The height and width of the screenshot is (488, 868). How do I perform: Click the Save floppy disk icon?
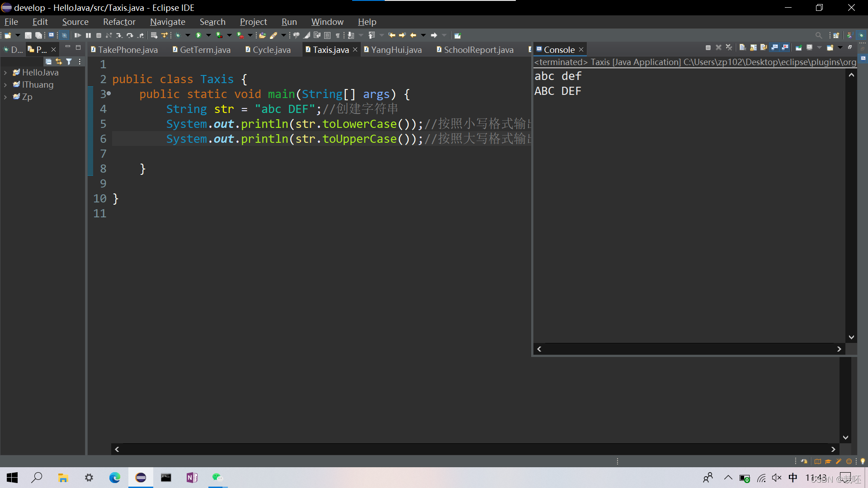pyautogui.click(x=28, y=35)
